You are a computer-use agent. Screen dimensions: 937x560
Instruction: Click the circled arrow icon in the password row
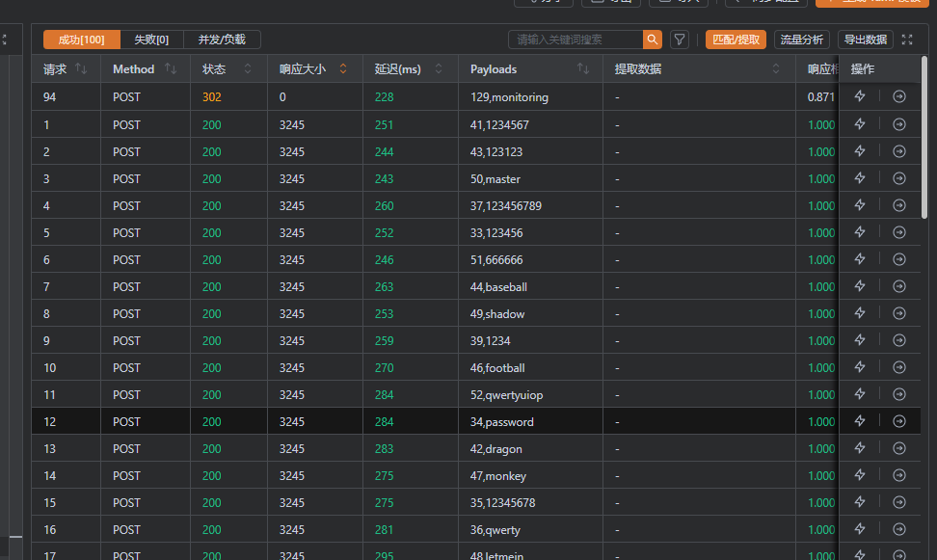899,421
